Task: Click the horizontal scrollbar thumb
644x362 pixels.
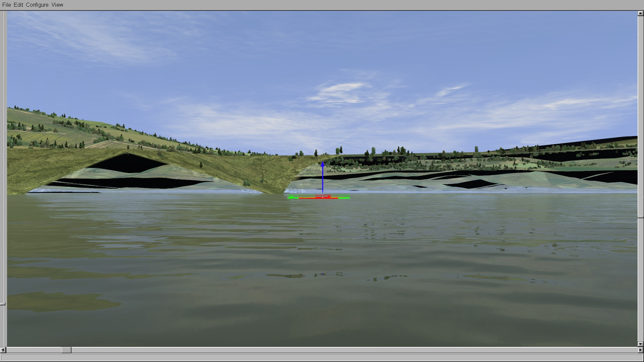Action: click(66, 350)
